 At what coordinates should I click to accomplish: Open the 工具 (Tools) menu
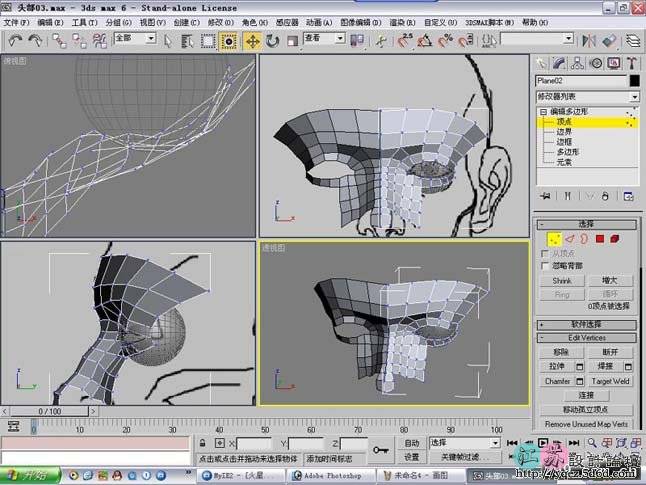[84, 23]
